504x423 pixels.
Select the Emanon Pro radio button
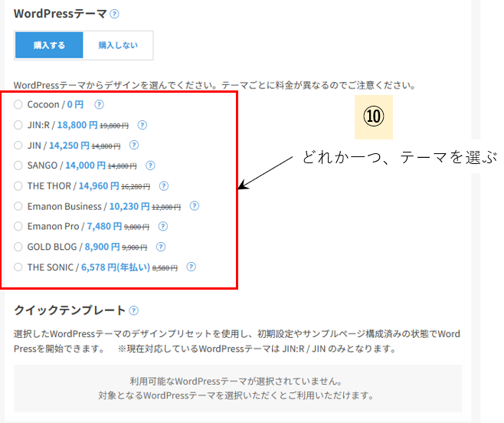(18, 227)
